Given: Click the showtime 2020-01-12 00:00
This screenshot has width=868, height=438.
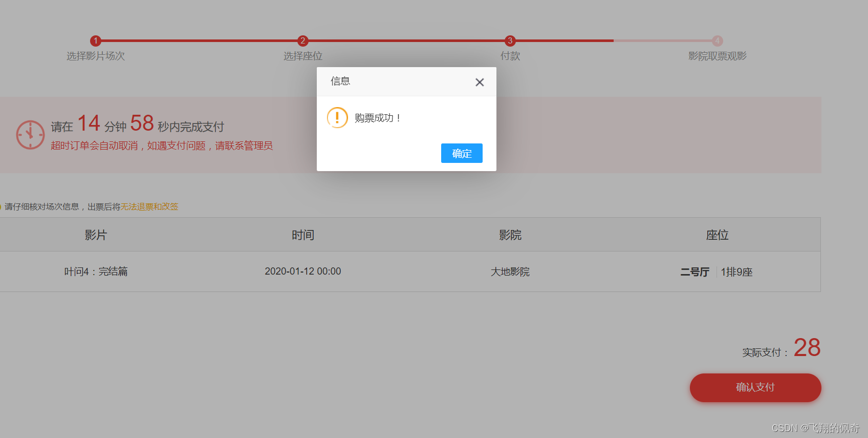Looking at the screenshot, I should coord(303,272).
